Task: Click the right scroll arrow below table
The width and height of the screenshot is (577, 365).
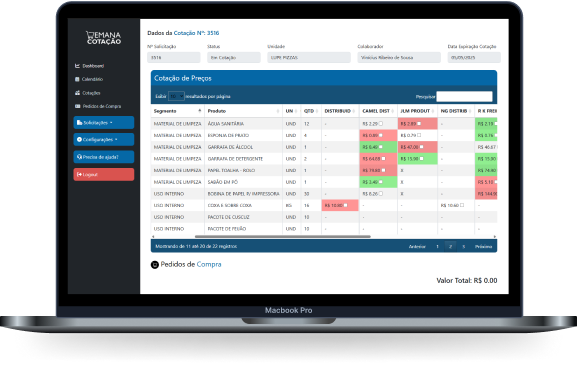Action: (x=495, y=237)
